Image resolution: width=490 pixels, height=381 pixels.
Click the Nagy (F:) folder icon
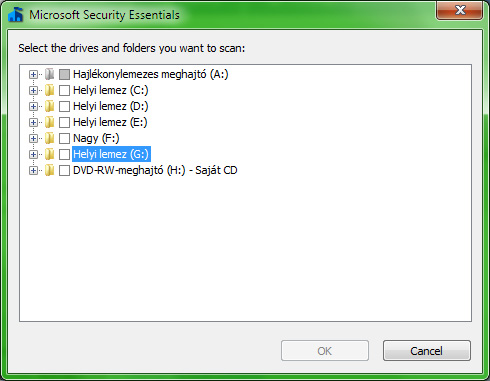[49, 138]
